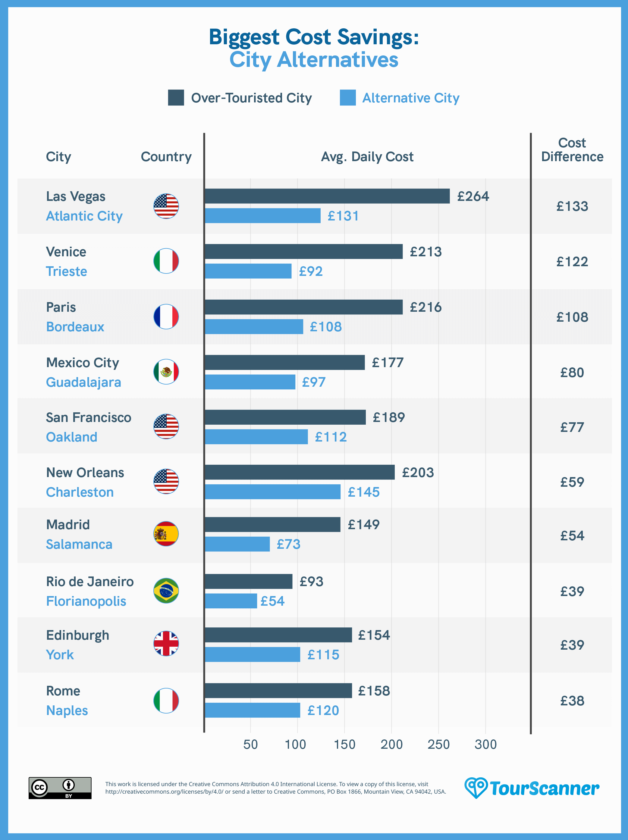Click the £133 cost difference value
The image size is (628, 840).
pyautogui.click(x=572, y=206)
